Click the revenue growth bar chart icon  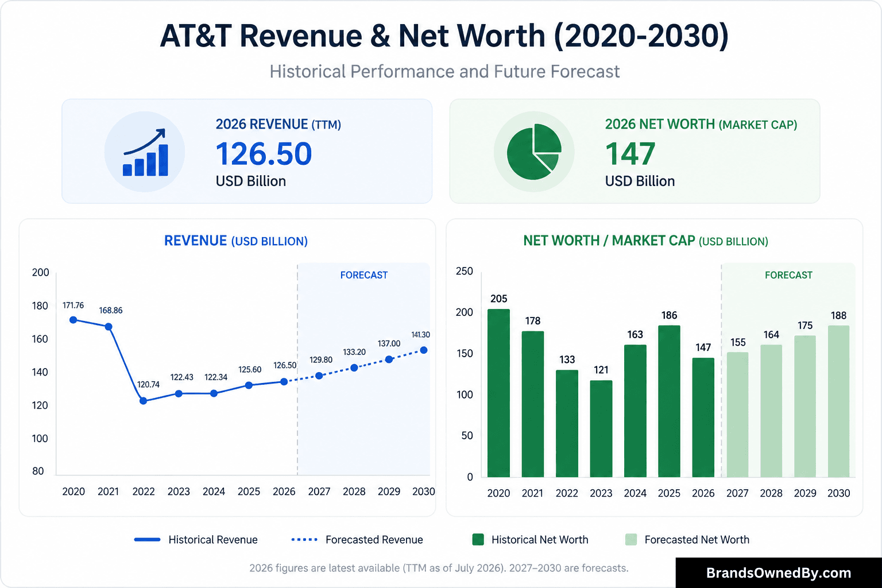[145, 152]
